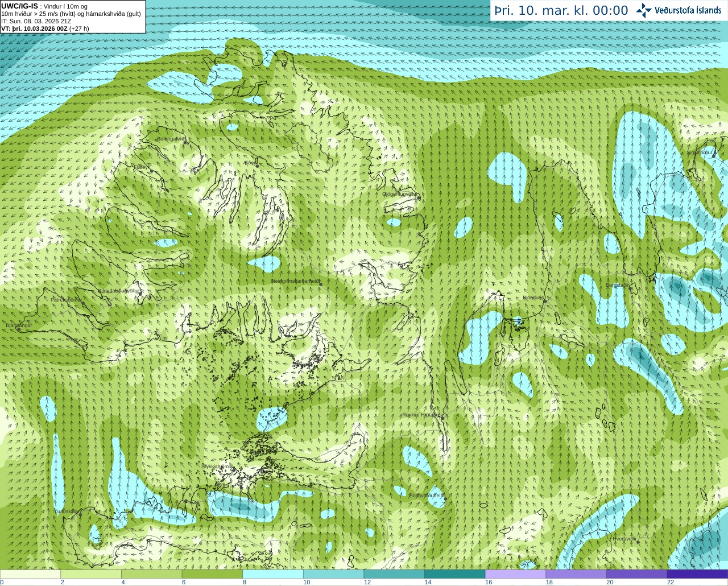Click the date header Þri. 10. mar. kl. 00:00
728x586 pixels.
[x=561, y=11]
